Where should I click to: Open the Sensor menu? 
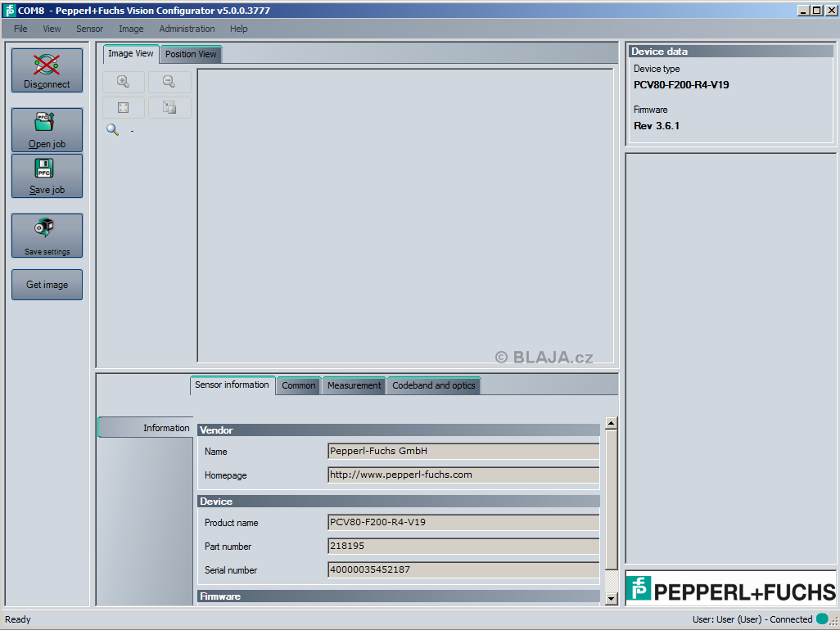click(x=89, y=29)
